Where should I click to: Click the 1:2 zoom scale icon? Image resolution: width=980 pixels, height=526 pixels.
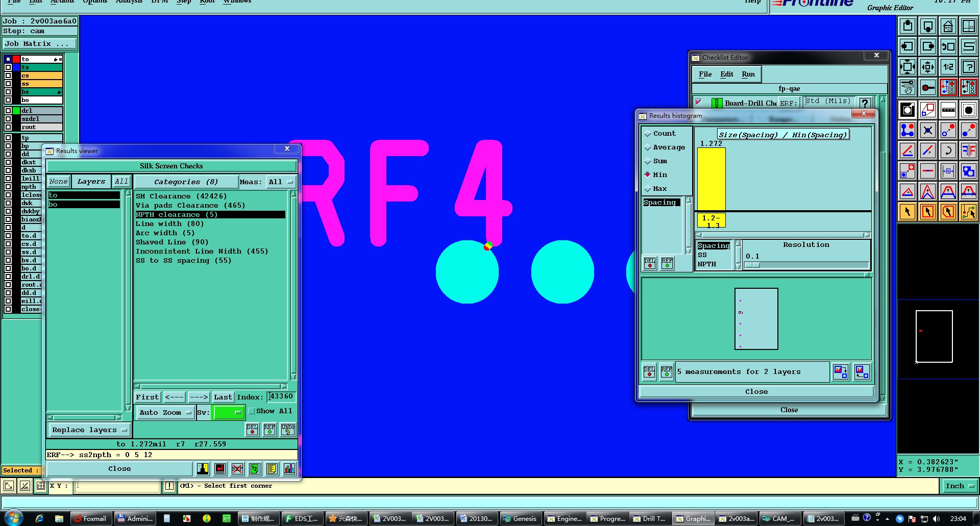pos(948,67)
